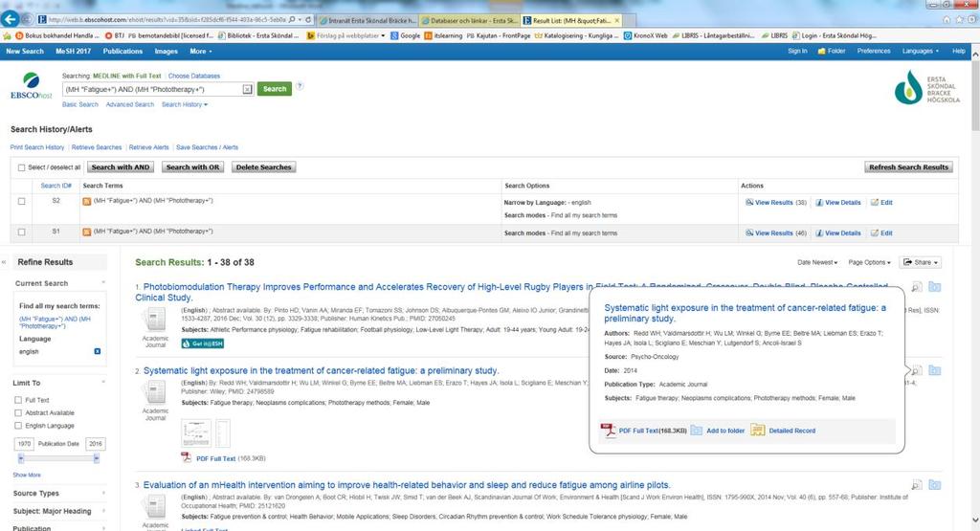980x531 pixels.
Task: Click right handle of publication date slider
Action: pos(97,458)
